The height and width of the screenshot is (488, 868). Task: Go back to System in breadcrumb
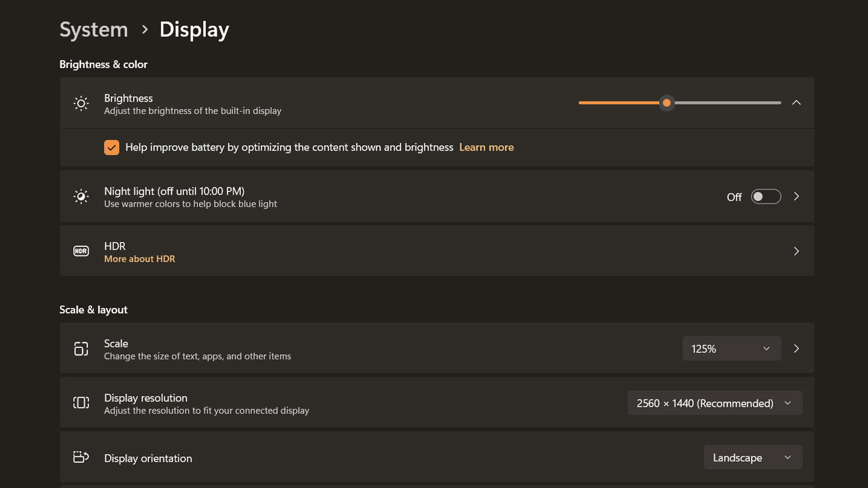click(x=94, y=30)
